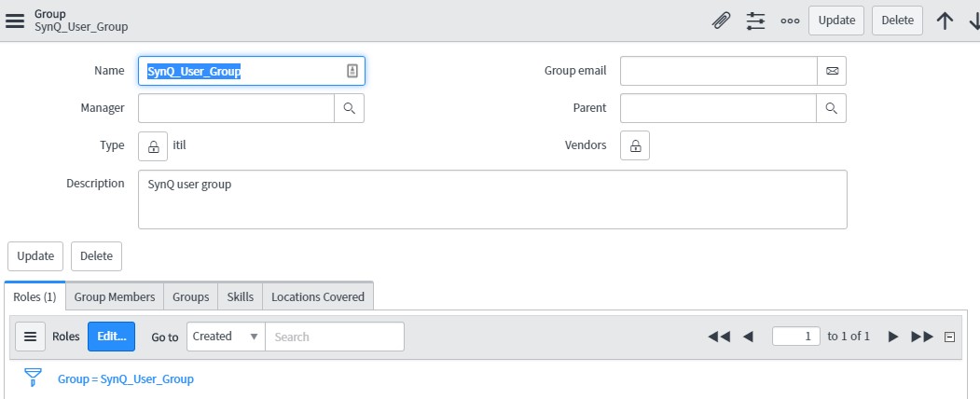Click the Roles filter funnel icon
Viewport: 980px width, 399px height.
(33, 377)
